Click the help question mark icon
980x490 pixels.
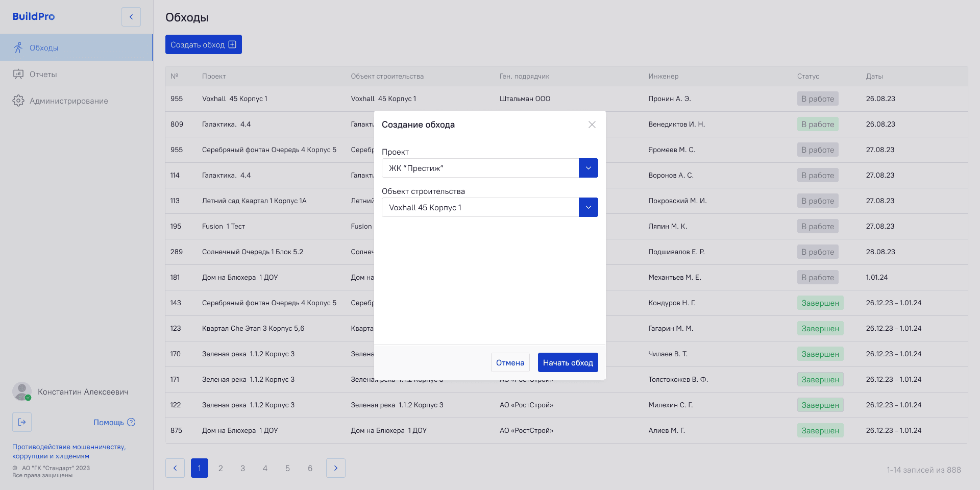(x=131, y=422)
